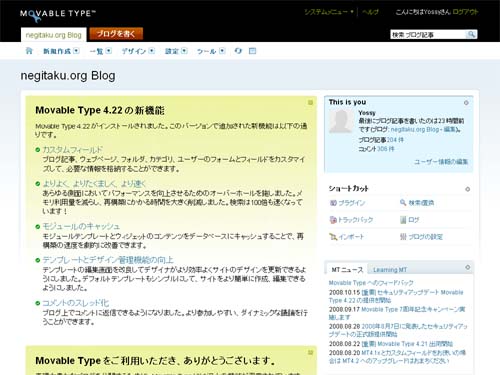The image size is (500, 375).
Task: Click the 検索/置換 magnifier shortcut icon
Action: (403, 202)
